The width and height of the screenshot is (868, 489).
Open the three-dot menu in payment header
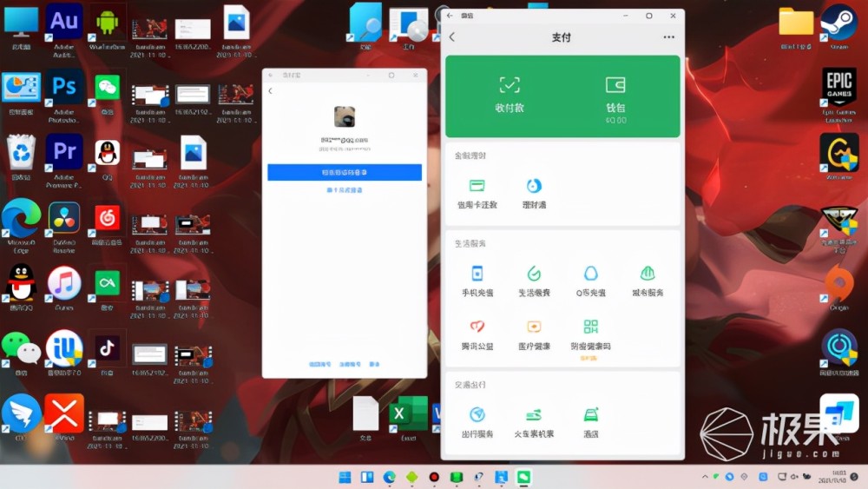668,37
